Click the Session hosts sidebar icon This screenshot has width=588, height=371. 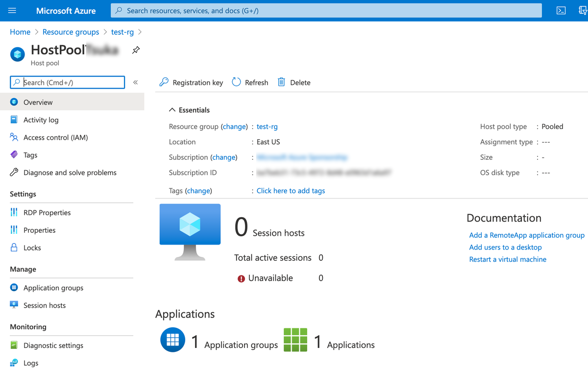14,305
